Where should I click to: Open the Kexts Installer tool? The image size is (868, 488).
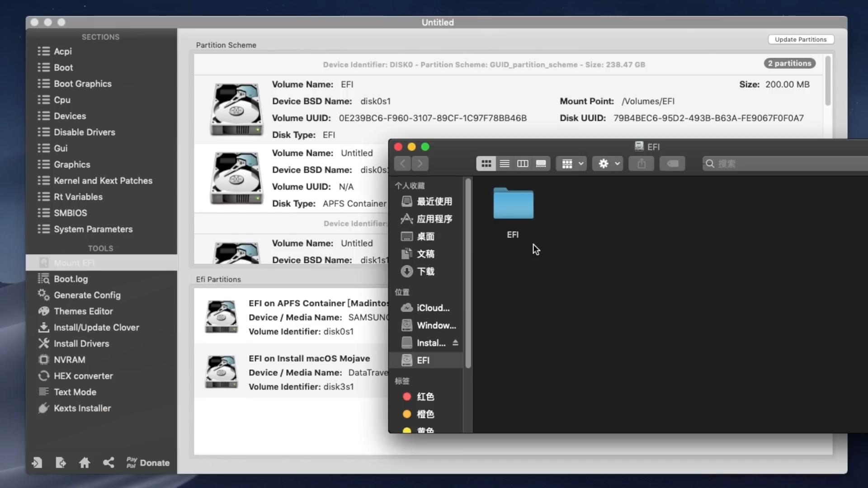pos(82,408)
